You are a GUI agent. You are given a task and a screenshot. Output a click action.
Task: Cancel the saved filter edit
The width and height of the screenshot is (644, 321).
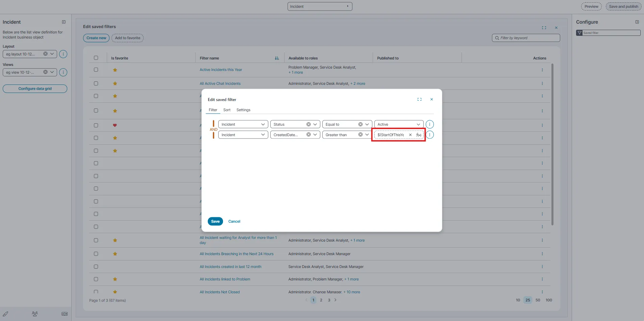234,221
